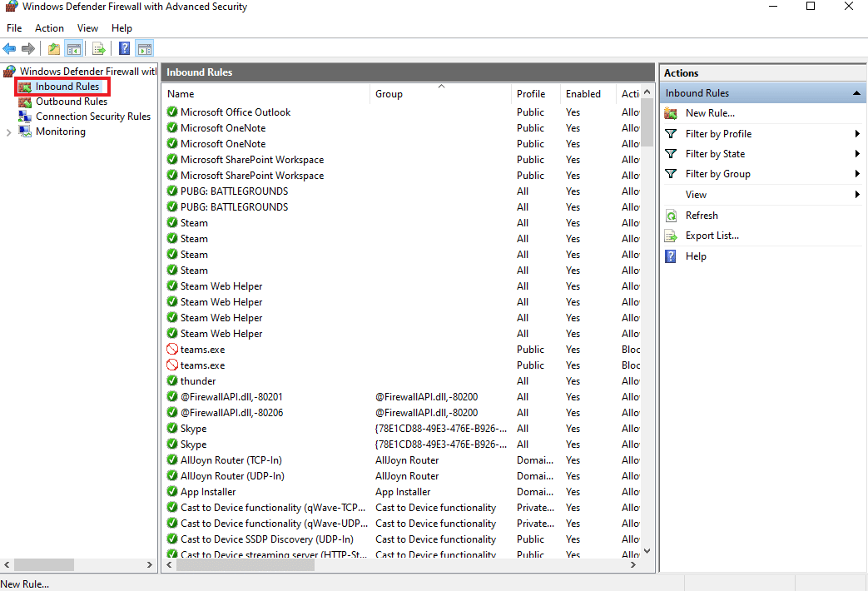Image resolution: width=868 pixels, height=591 pixels.
Task: Click green check icon of AllJoyn Router (TCP-In)
Action: coord(172,460)
